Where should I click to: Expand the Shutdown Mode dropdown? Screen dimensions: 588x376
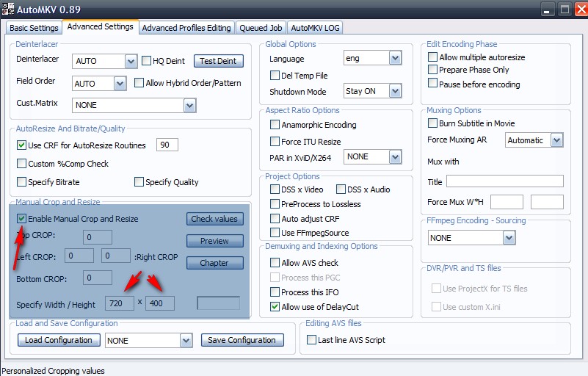click(395, 91)
